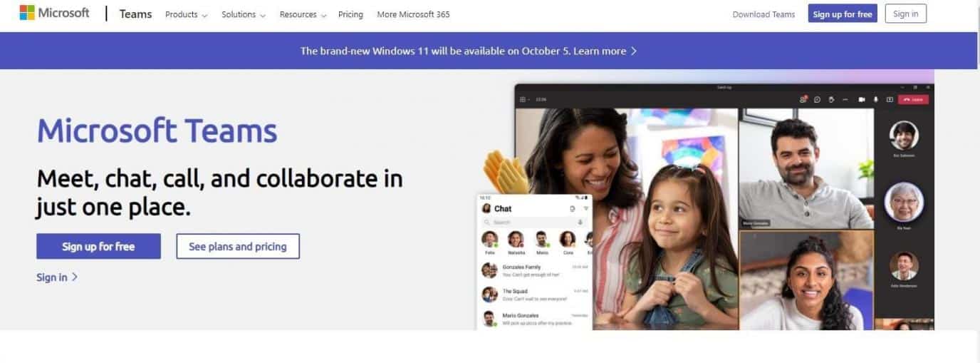The height and width of the screenshot is (363, 980).
Task: Click the camera icon in meeting toolbar
Action: (x=862, y=100)
